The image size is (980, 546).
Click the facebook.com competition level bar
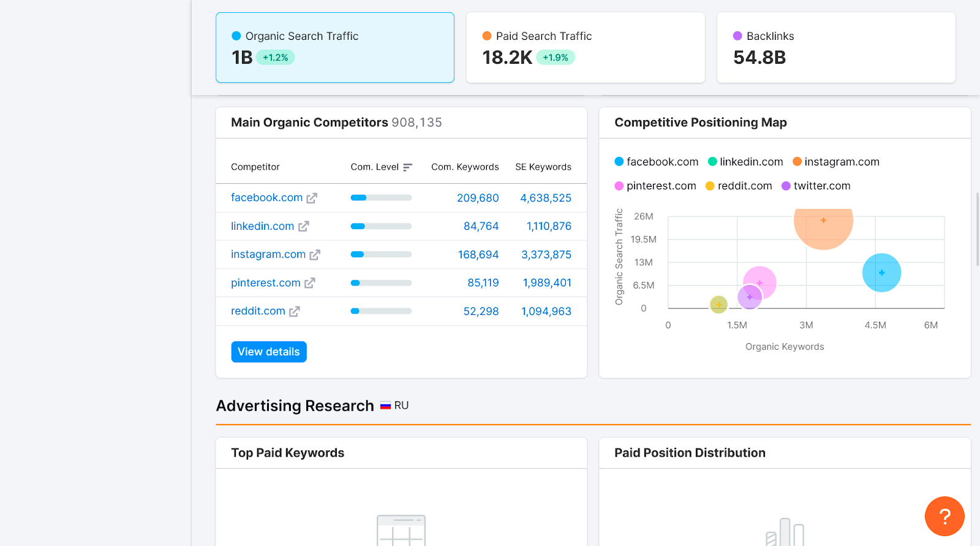pos(381,197)
